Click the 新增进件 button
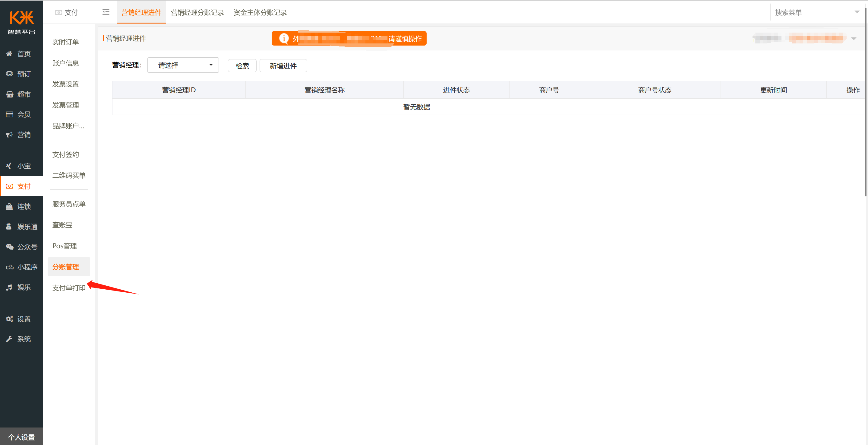 pos(283,66)
